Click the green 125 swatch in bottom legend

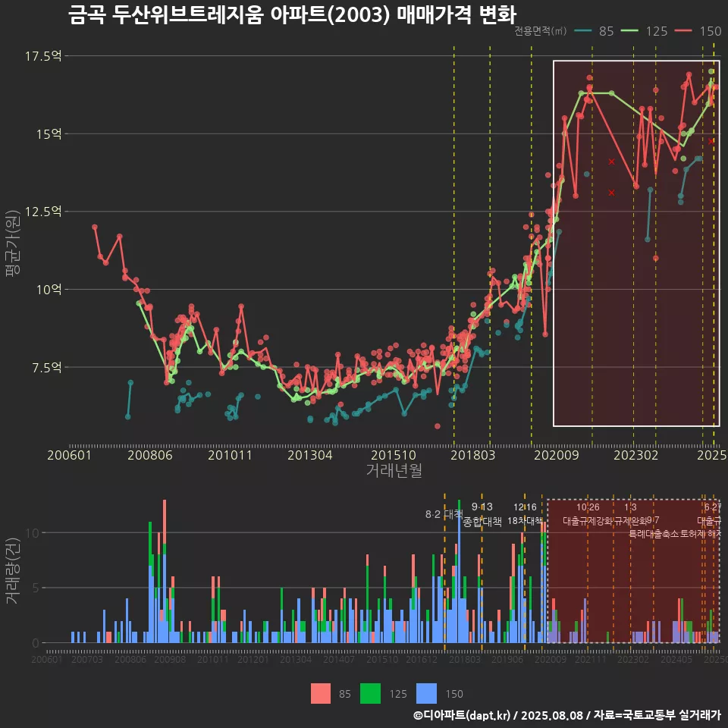click(370, 694)
